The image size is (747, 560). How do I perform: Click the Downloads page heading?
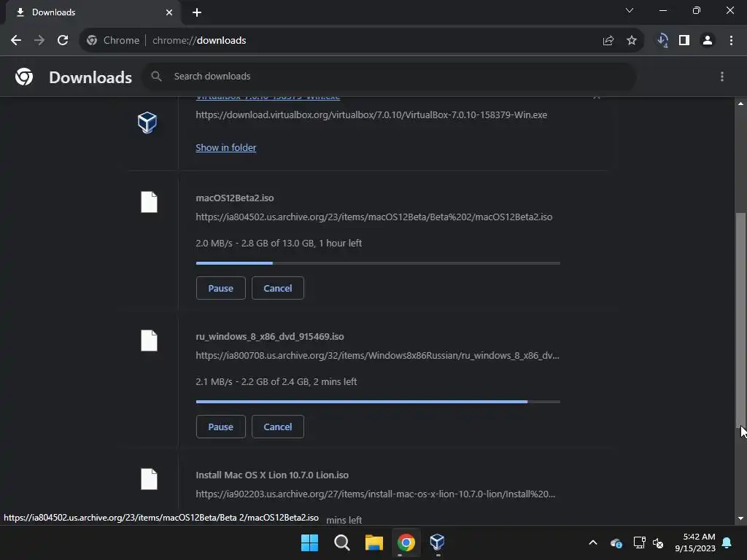(90, 77)
